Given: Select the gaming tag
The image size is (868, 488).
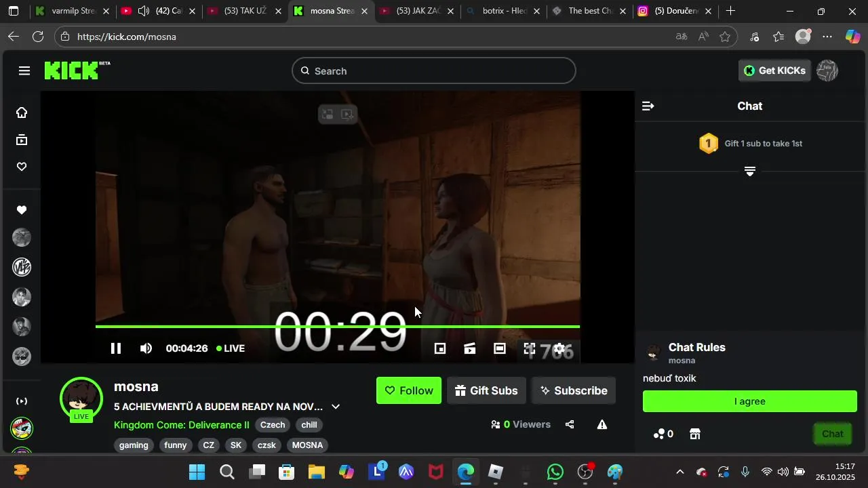Looking at the screenshot, I should (x=134, y=445).
